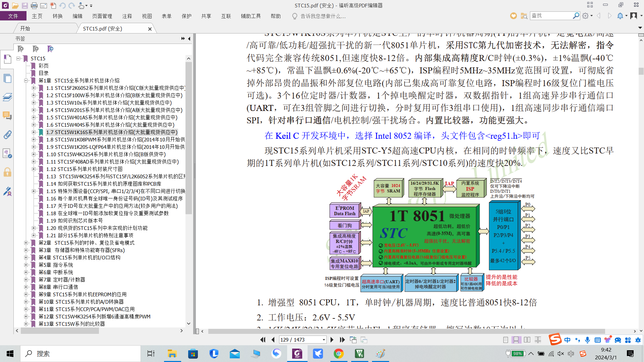Switch to continuous facing view mode

pos(538,340)
